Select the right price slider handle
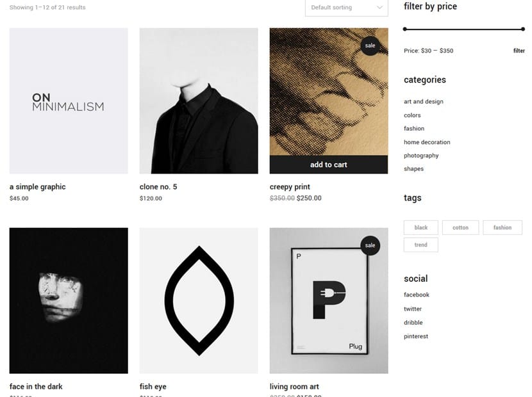The width and height of the screenshot is (532, 397). (x=523, y=29)
